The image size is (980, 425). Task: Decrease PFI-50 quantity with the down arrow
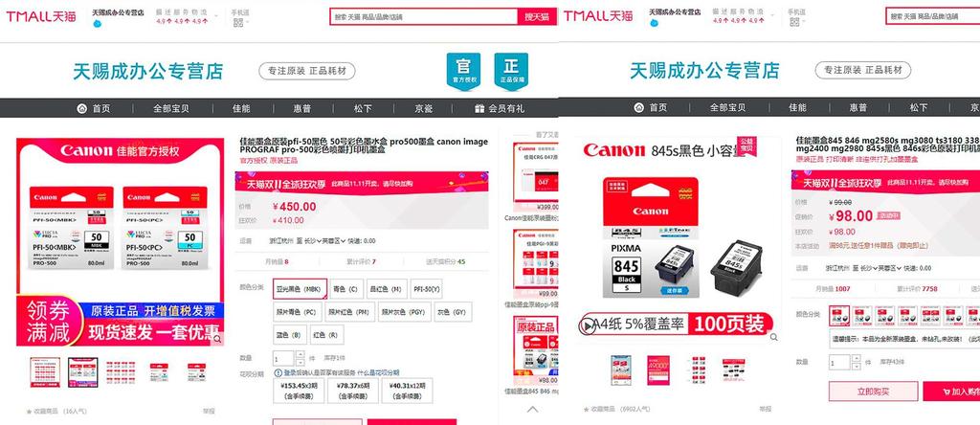click(300, 362)
